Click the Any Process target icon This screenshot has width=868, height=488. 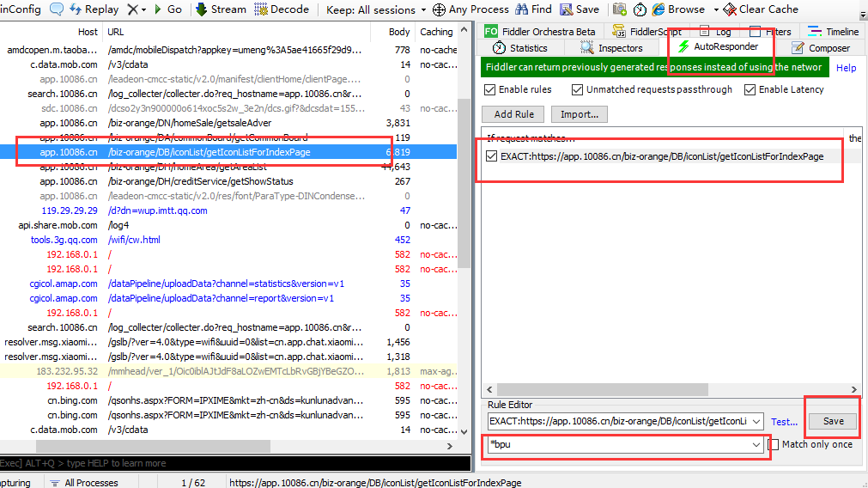tap(439, 9)
